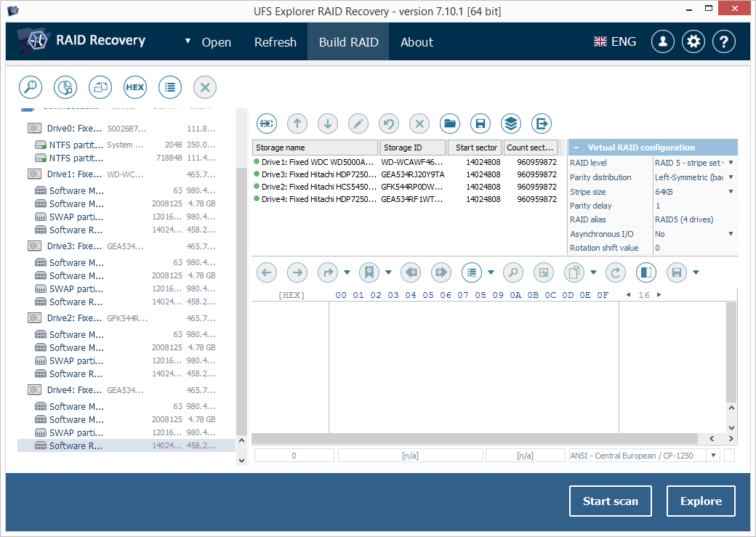The image size is (756, 537).
Task: Select Drive4 Hitachi GEA534RF1WT row
Action: coord(405,199)
